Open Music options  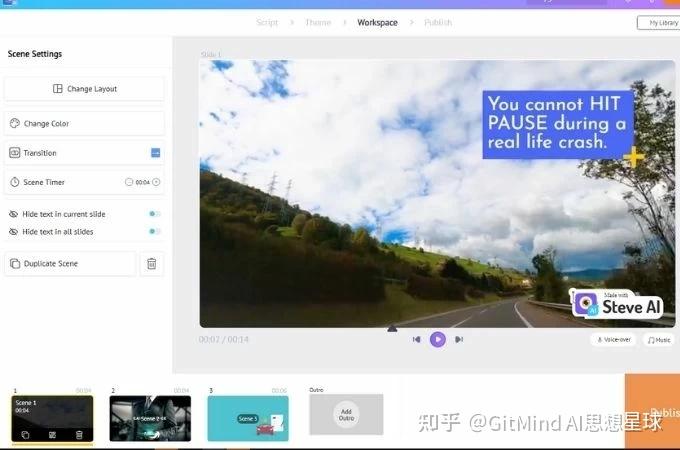pos(659,340)
